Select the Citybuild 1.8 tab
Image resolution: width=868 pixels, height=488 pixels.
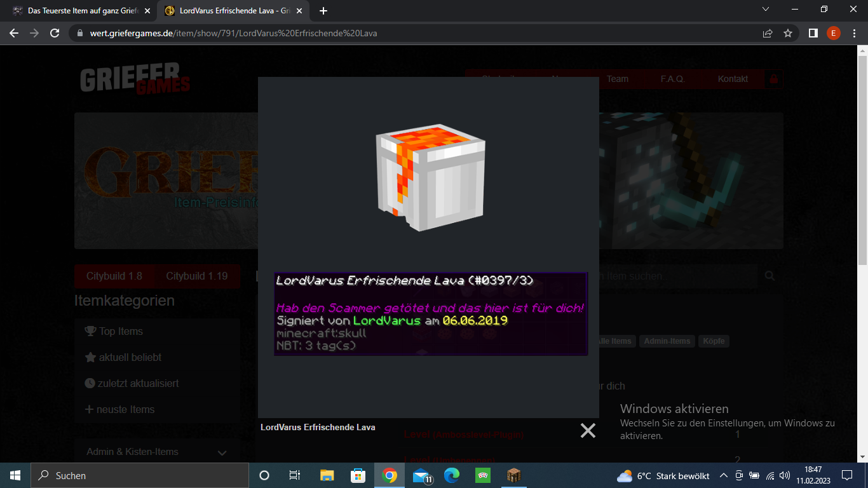point(114,276)
